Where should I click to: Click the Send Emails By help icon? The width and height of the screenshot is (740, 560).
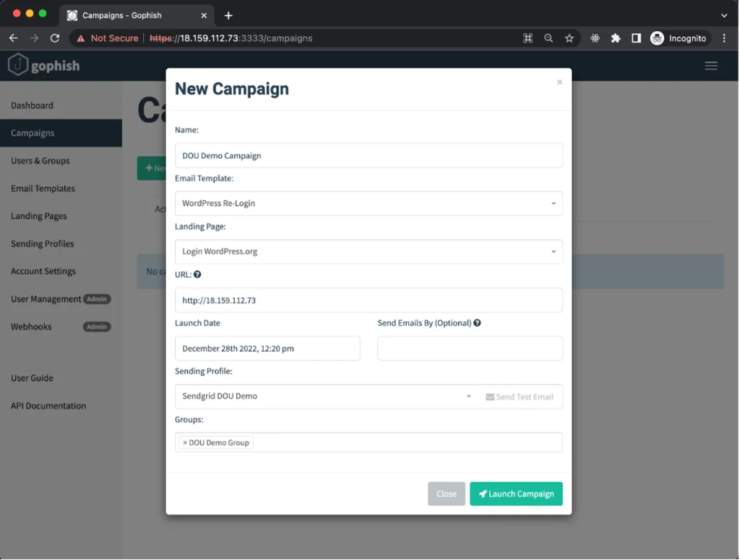pos(477,323)
